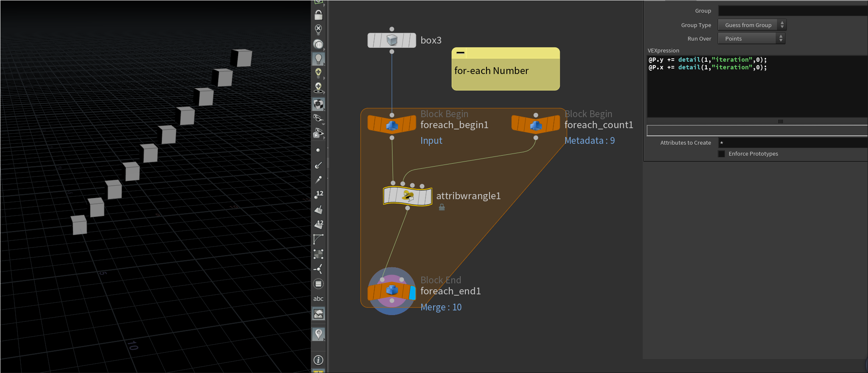Toggle display point normals icon
Image resolution: width=868 pixels, height=373 pixels.
(x=318, y=165)
